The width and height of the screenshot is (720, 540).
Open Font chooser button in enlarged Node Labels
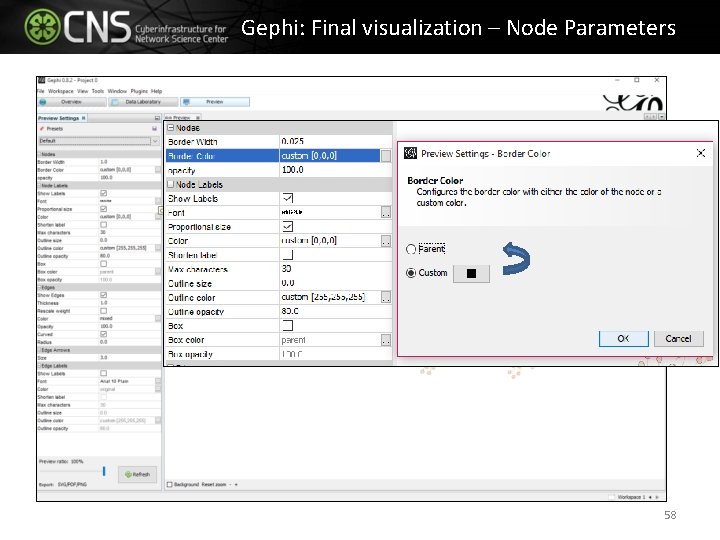(x=386, y=213)
